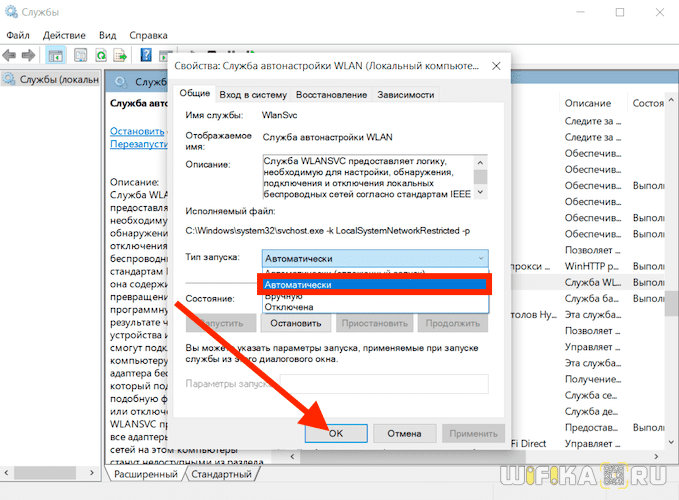679x500 pixels.
Task: Close the WLAN properties dialog with X
Action: tap(496, 66)
